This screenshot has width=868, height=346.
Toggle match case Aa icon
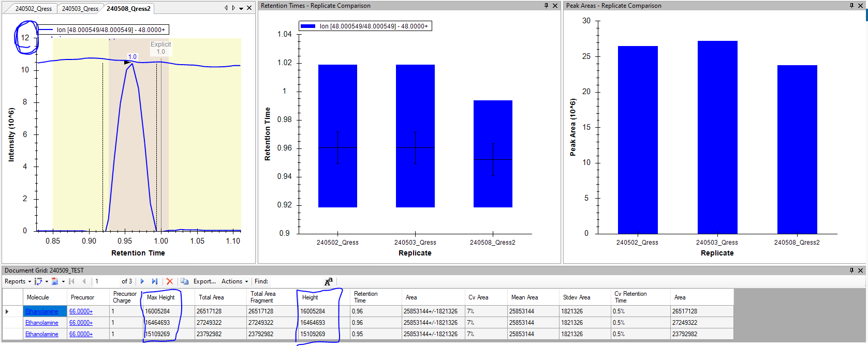tap(328, 281)
